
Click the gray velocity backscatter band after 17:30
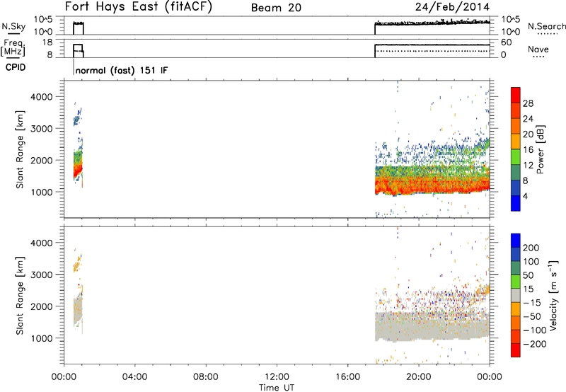click(x=432, y=327)
